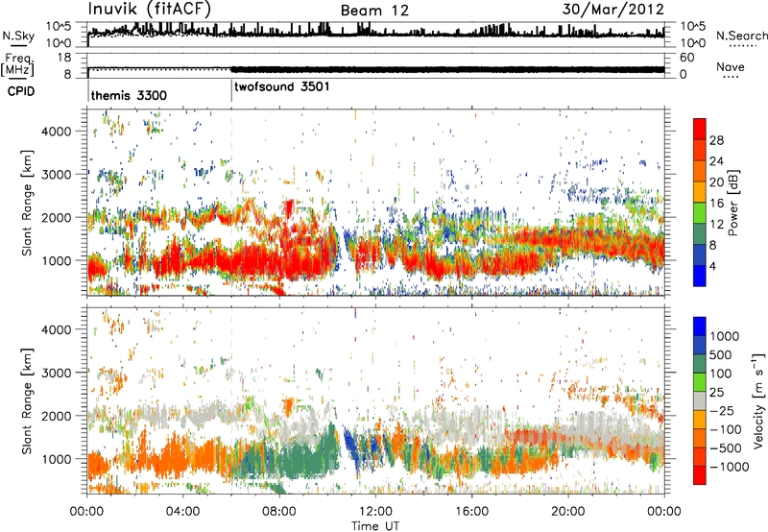Viewport: 768px width, 532px height.
Task: Click the power panel 'Slant Range [km]' label
Action: pyautogui.click(x=27, y=203)
